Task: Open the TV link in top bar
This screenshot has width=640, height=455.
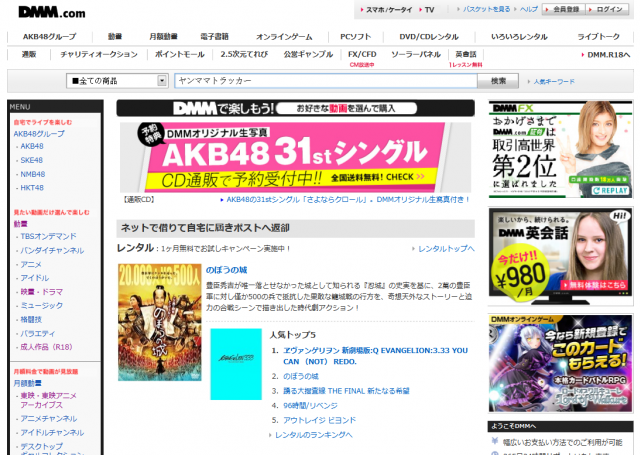Action: click(429, 9)
